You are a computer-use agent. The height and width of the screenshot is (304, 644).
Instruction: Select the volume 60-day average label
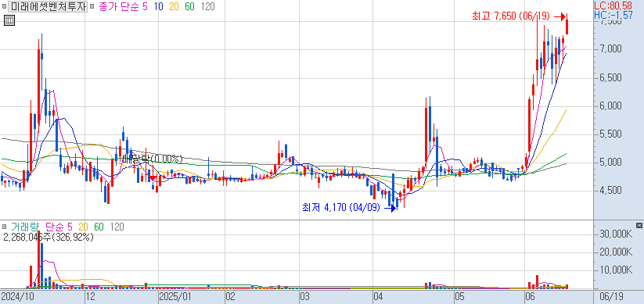99,227
